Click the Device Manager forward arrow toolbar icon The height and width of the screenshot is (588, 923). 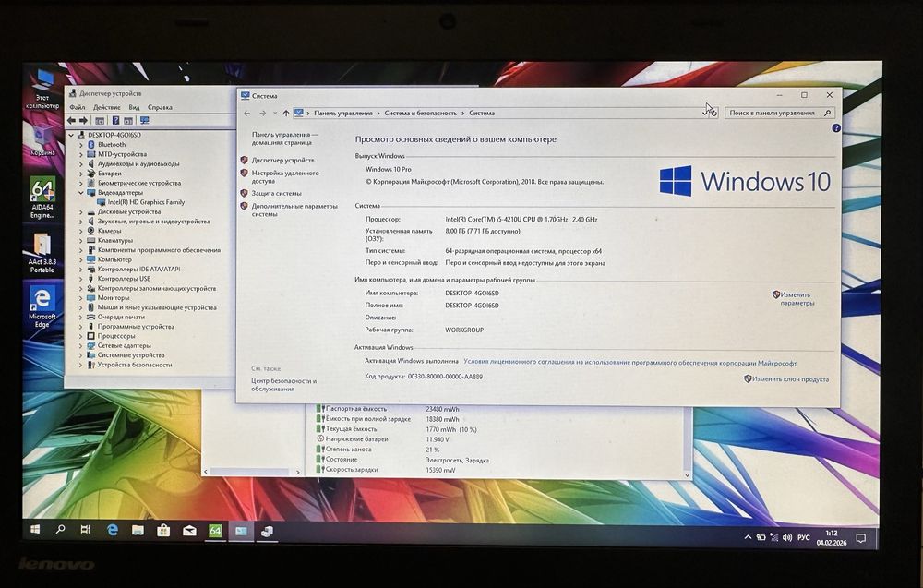coord(84,120)
